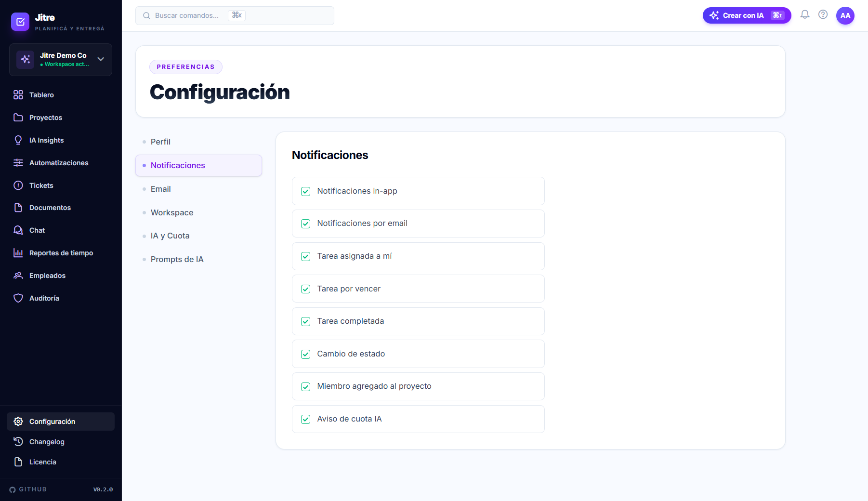
Task: Click the Automatizaciones sliders icon
Action: [x=18, y=163]
